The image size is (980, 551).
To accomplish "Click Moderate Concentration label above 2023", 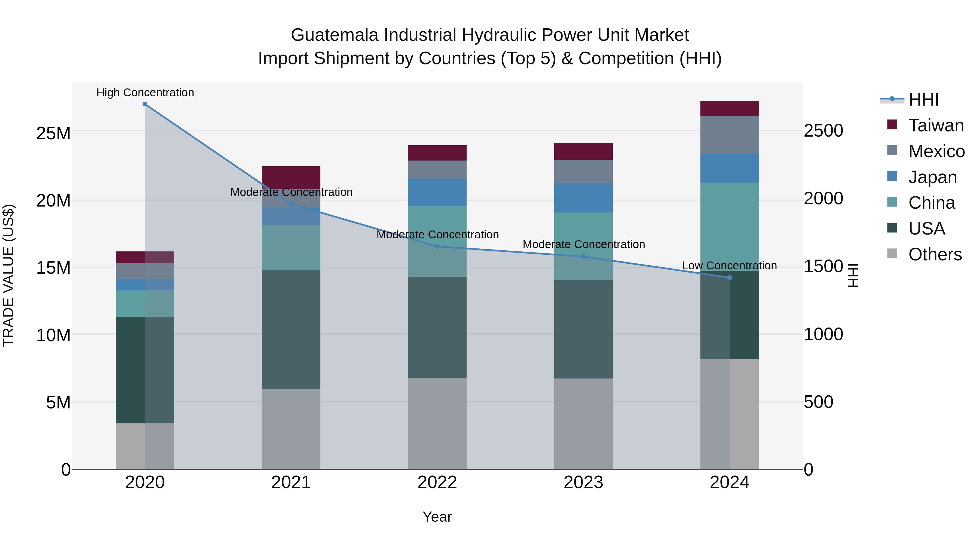I will 584,244.
